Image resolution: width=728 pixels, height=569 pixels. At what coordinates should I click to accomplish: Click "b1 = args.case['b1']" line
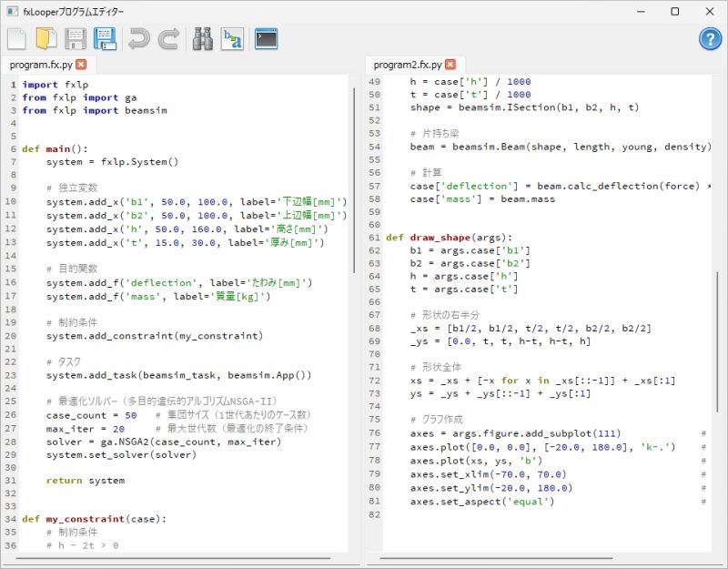470,251
